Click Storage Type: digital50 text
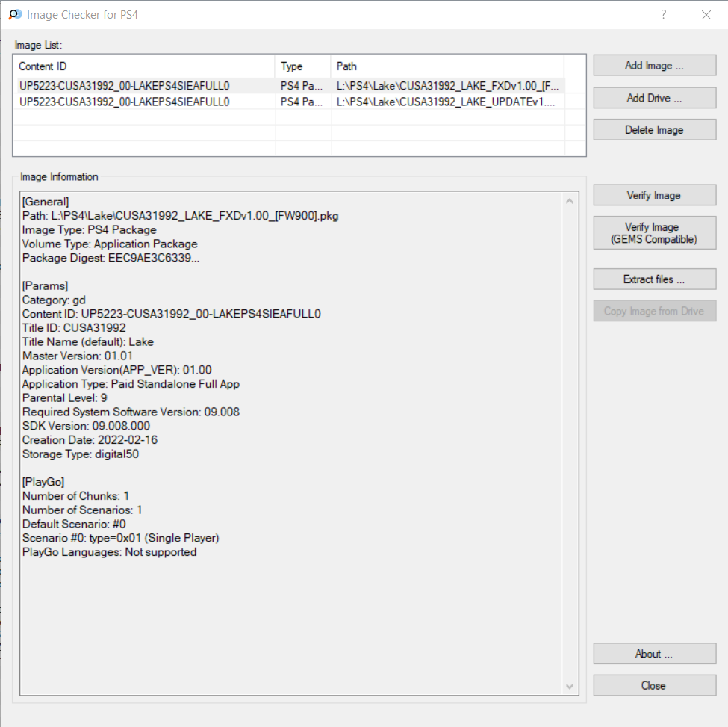The image size is (728, 727). (x=81, y=454)
